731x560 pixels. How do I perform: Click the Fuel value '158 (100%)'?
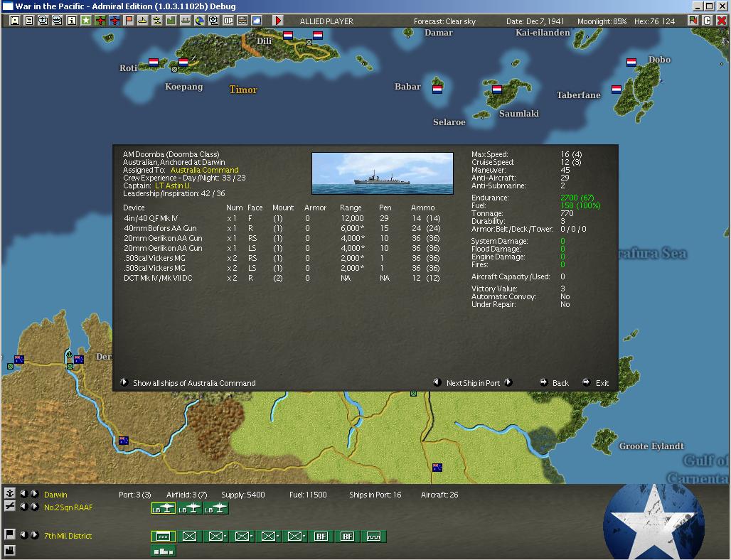tap(580, 205)
